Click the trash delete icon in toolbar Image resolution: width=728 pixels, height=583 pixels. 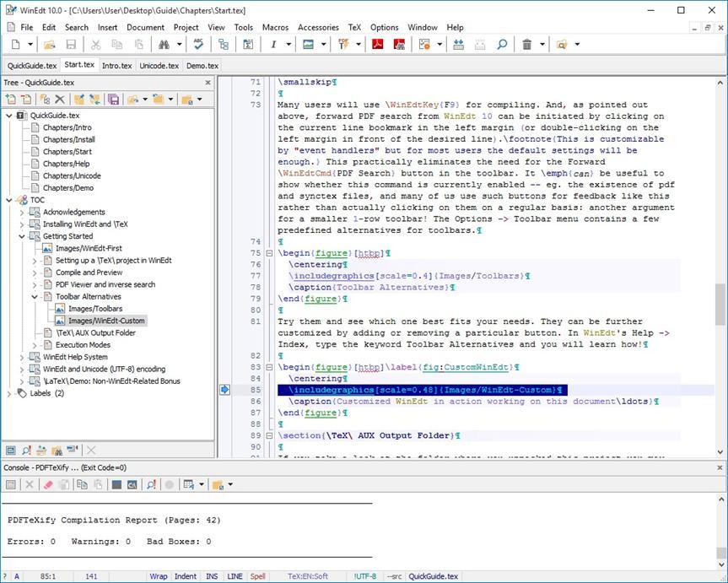[529, 44]
